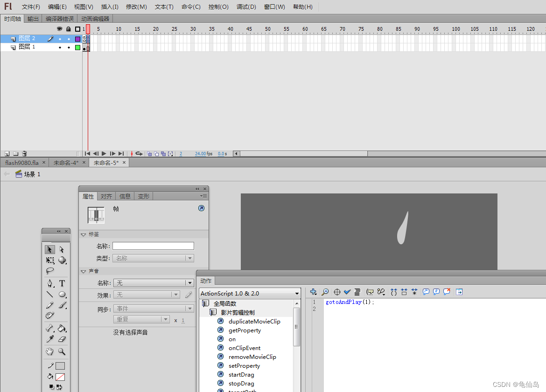The image size is (546, 392).
Task: Click the new layer icon below layers
Action: tap(7, 153)
